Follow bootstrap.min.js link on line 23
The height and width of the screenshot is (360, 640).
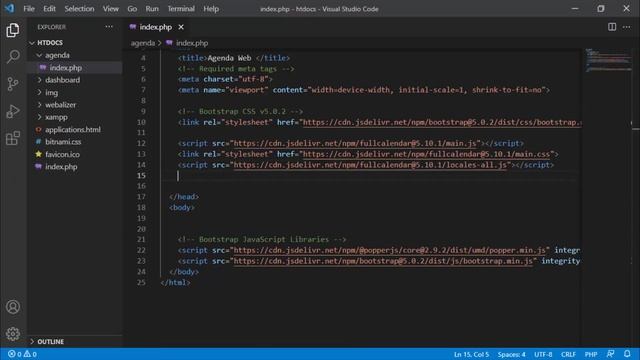click(383, 261)
